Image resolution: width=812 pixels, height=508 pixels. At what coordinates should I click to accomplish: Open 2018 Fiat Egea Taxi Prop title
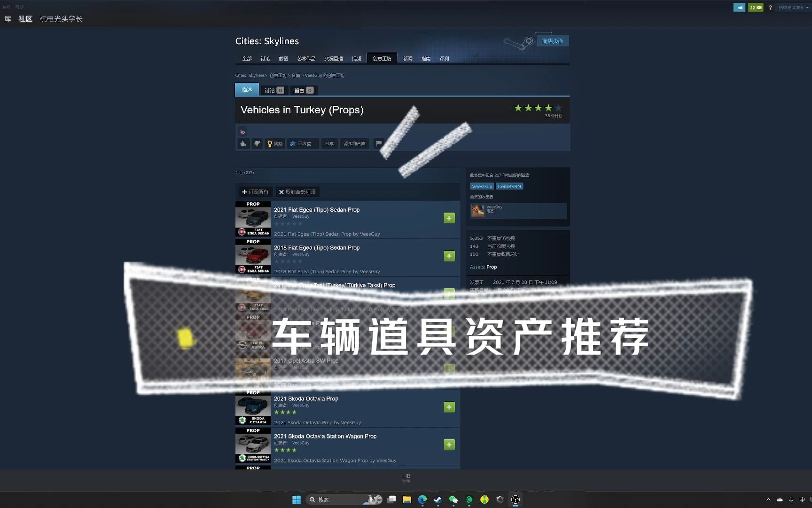coord(335,285)
